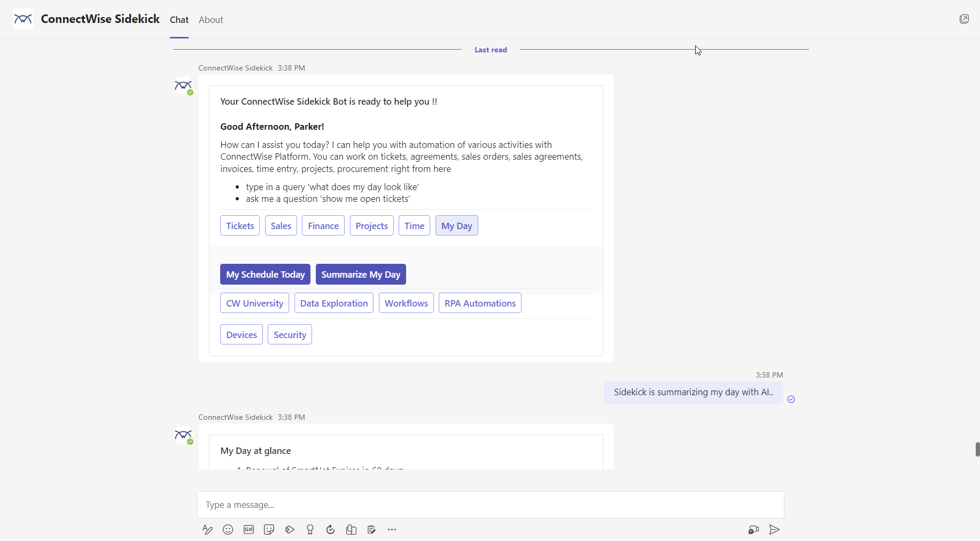
Task: Expand the My Day action set
Action: [456, 226]
